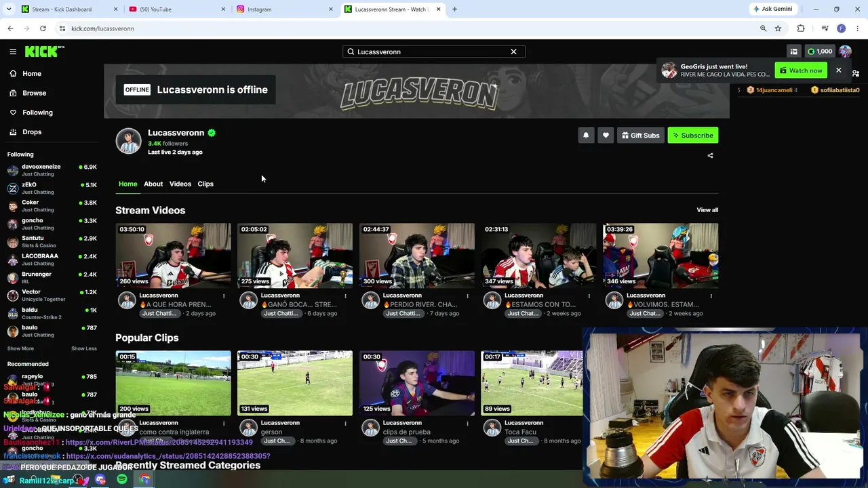
Task: Click View all for Stream Videos
Action: (707, 210)
